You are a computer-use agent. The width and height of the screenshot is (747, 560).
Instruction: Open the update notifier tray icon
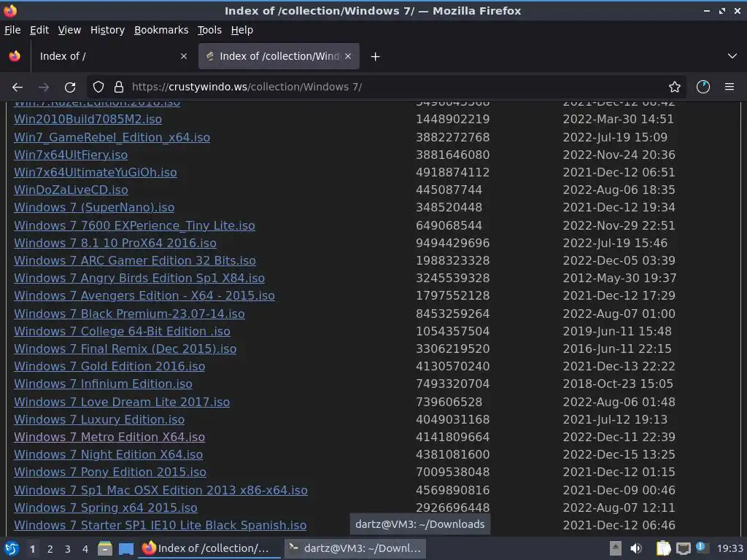701,548
